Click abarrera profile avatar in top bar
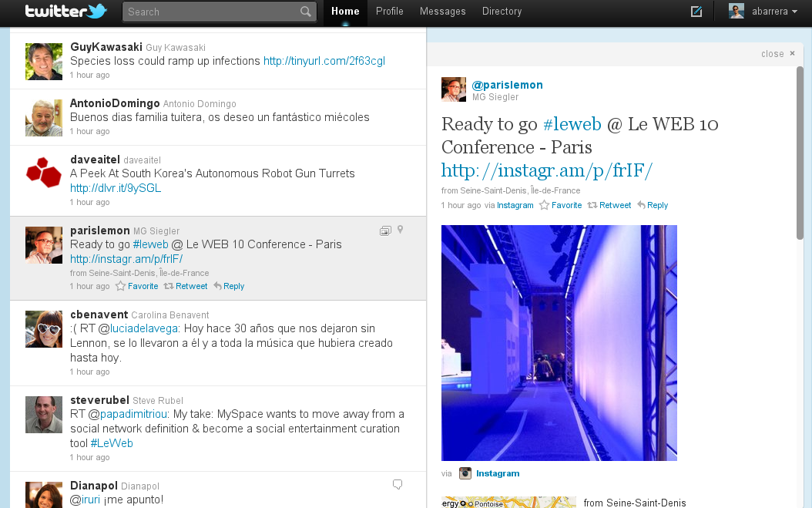 (736, 11)
